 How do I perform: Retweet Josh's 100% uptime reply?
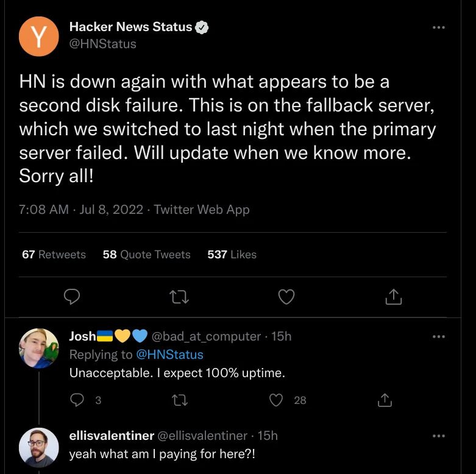(x=179, y=400)
